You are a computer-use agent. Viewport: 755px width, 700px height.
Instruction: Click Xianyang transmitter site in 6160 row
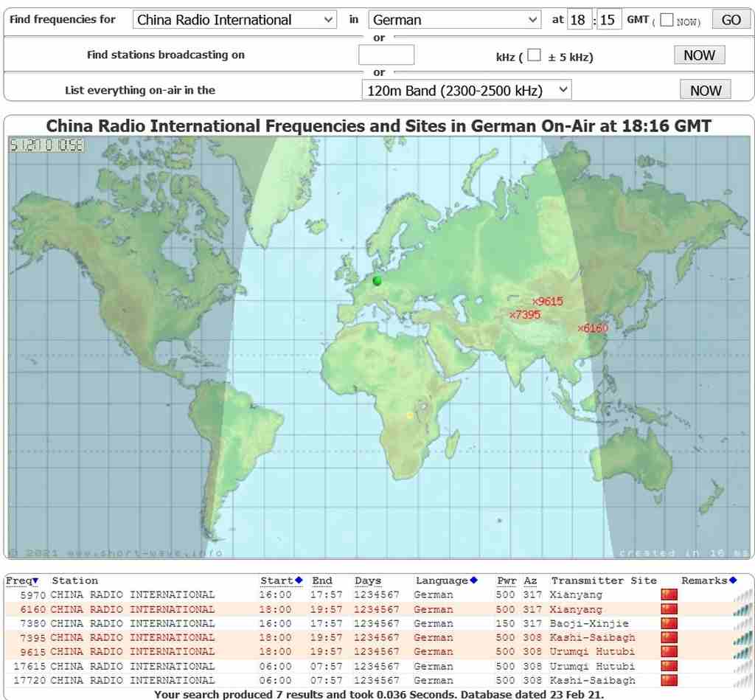(x=576, y=609)
